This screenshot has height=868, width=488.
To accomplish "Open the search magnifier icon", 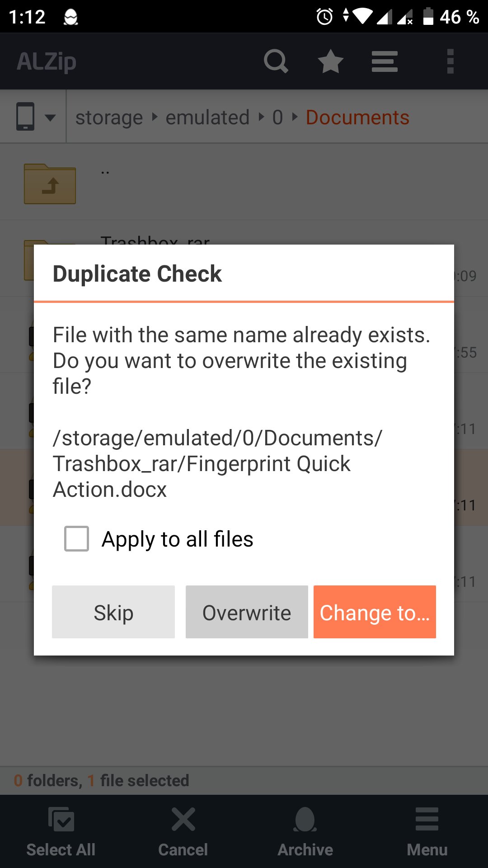I will pos(276,61).
